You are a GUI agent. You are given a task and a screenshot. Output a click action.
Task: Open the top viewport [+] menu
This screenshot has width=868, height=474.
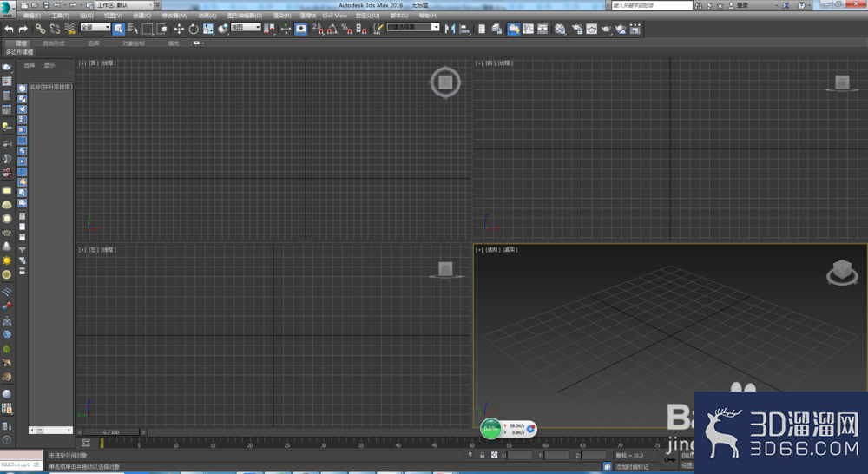pos(82,63)
